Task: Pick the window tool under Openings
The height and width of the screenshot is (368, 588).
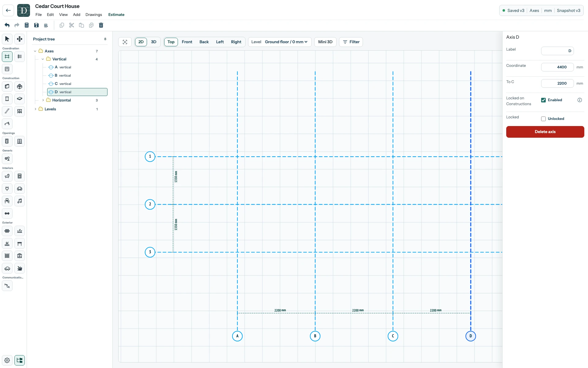Action: 20,141
